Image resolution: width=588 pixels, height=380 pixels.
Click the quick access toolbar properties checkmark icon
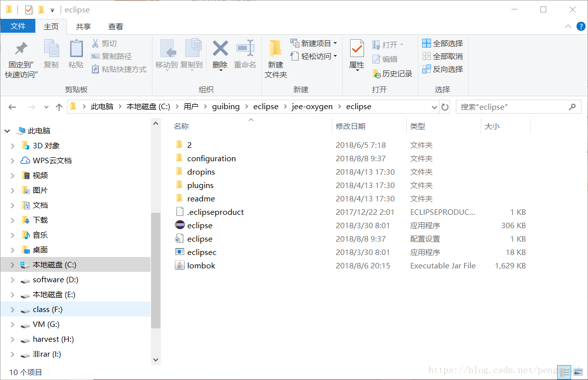tap(28, 10)
